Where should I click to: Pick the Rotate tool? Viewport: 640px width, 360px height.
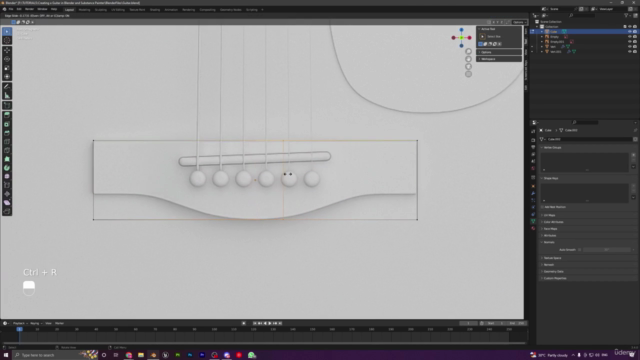[x=7, y=59]
